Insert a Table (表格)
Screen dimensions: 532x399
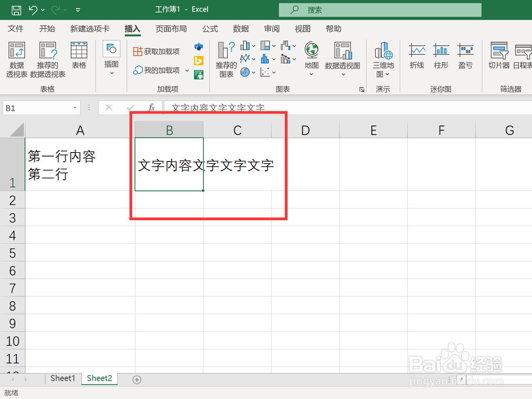(x=79, y=57)
